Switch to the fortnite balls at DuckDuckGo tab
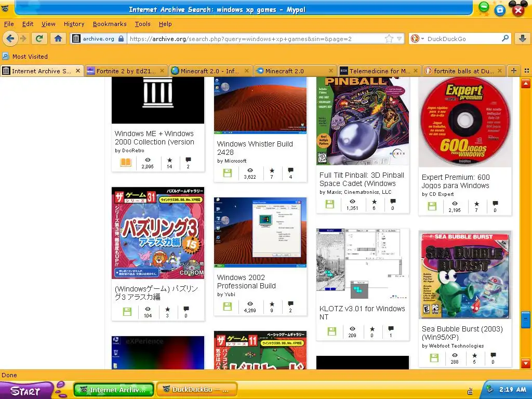 (463, 71)
